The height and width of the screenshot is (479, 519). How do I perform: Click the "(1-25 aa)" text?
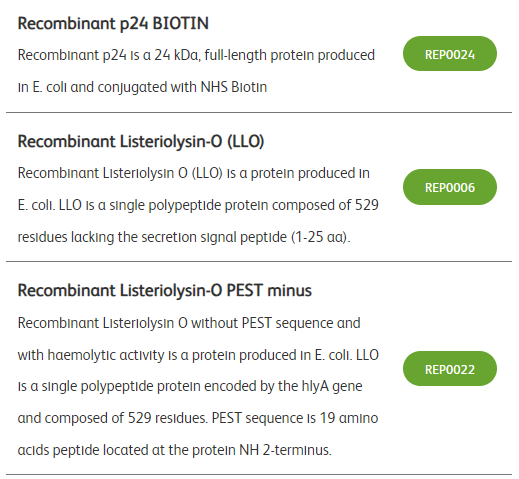click(x=321, y=237)
